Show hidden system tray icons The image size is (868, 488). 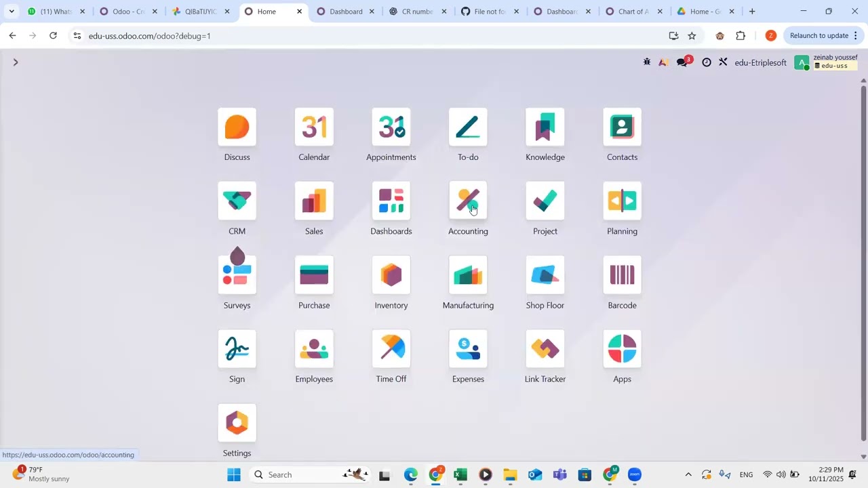tap(688, 475)
